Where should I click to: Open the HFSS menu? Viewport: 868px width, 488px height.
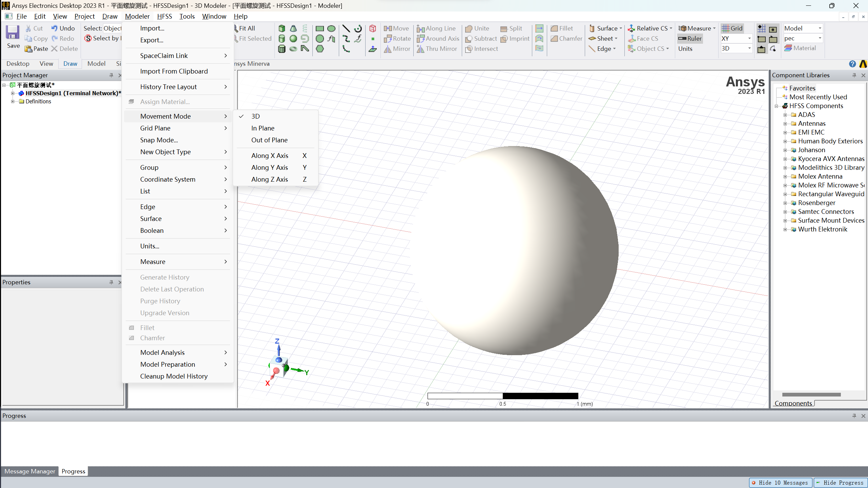164,16
